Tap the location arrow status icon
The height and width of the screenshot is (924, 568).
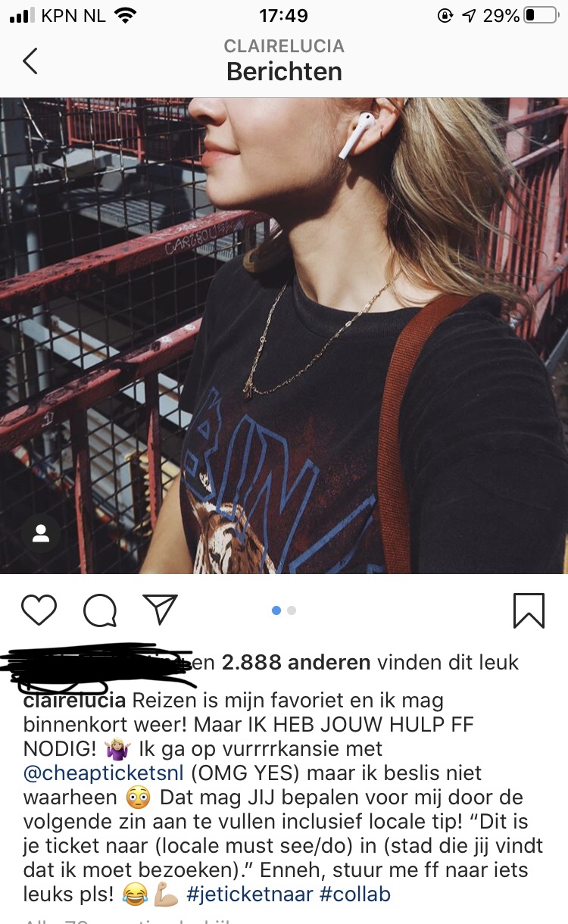point(470,15)
